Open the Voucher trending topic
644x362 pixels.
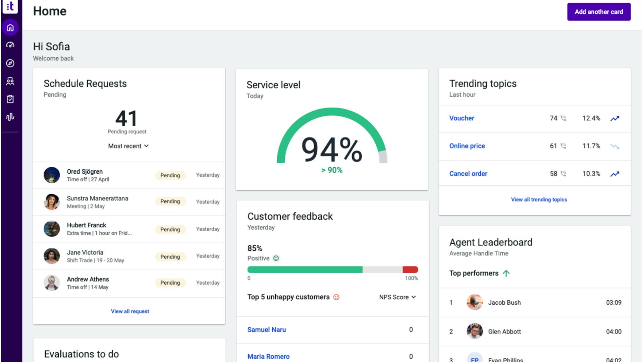(462, 118)
